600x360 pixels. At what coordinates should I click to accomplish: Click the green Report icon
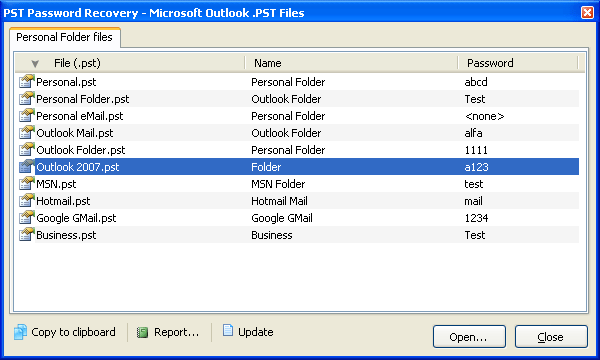(142, 332)
